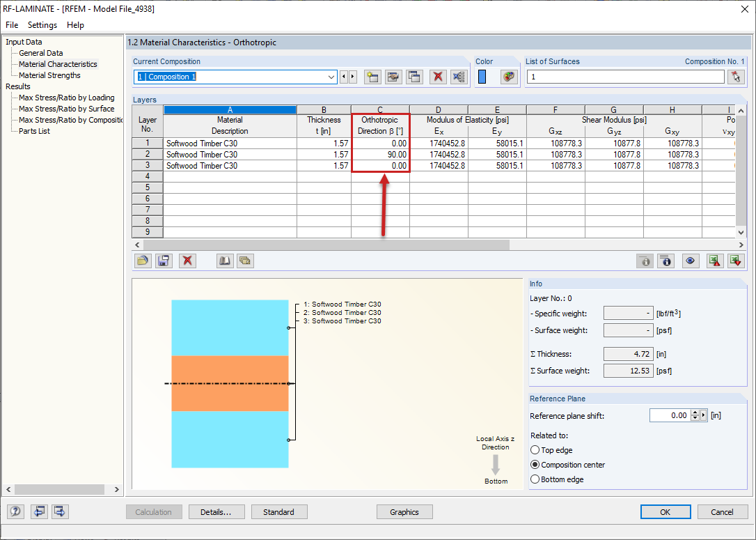Click the blue composition color swatch
756x540 pixels.
pyautogui.click(x=482, y=77)
